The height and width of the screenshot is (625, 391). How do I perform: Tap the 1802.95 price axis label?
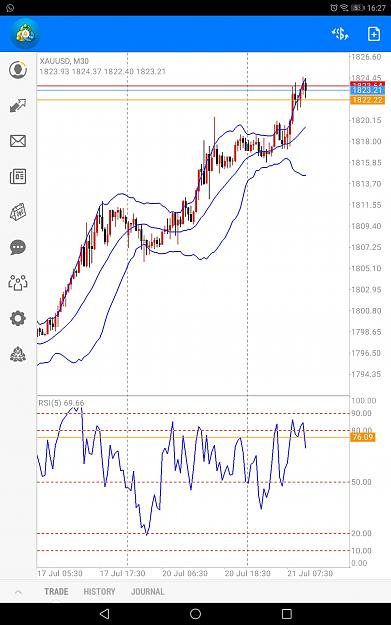coord(366,289)
